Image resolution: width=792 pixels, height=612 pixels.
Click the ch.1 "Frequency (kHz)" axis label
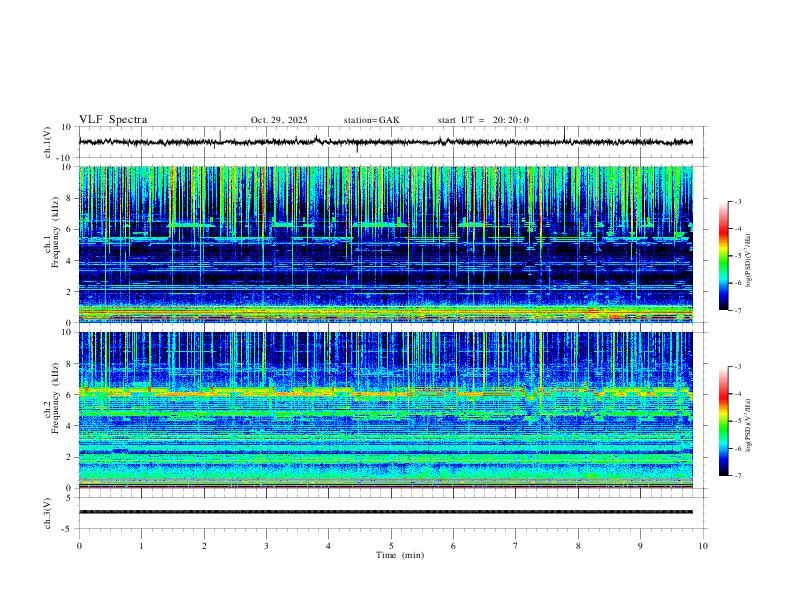pyautogui.click(x=55, y=232)
